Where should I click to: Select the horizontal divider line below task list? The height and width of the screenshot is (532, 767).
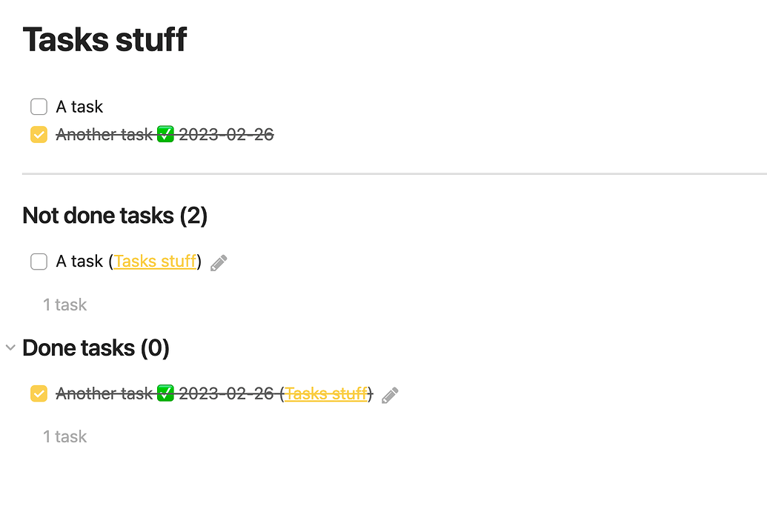pyautogui.click(x=394, y=173)
